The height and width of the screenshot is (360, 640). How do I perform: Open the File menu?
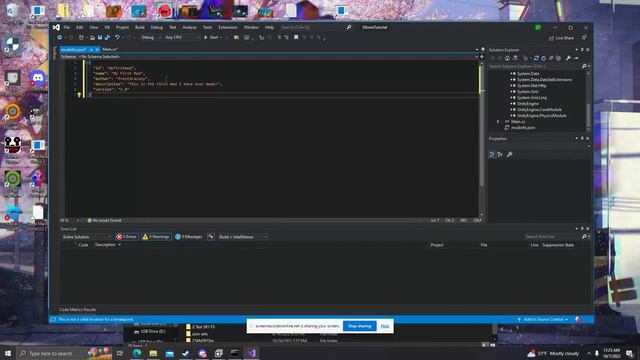coord(67,27)
